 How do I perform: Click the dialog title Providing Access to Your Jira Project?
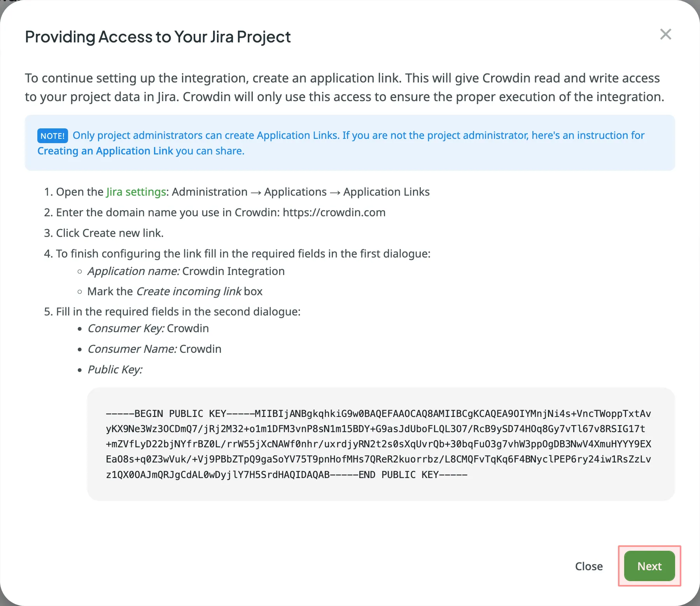[x=157, y=37]
